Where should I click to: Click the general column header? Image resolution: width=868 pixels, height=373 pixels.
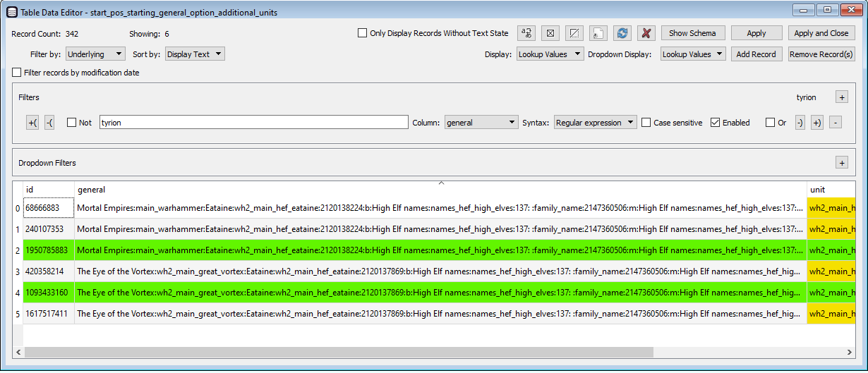click(x=440, y=190)
